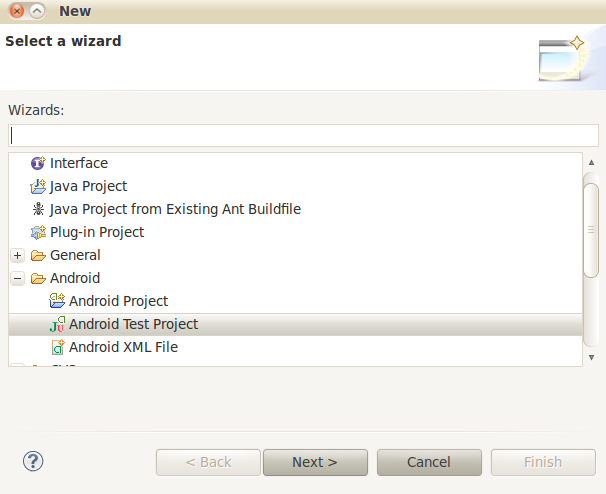The width and height of the screenshot is (606, 494).
Task: Close the New wizard dialog window
Action: pyautogui.click(x=15, y=11)
